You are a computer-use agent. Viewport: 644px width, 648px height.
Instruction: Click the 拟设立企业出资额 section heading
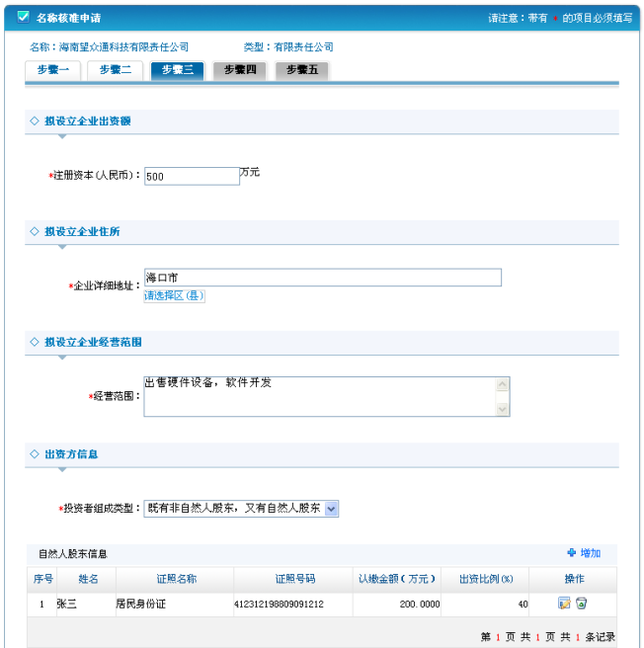pos(88,121)
